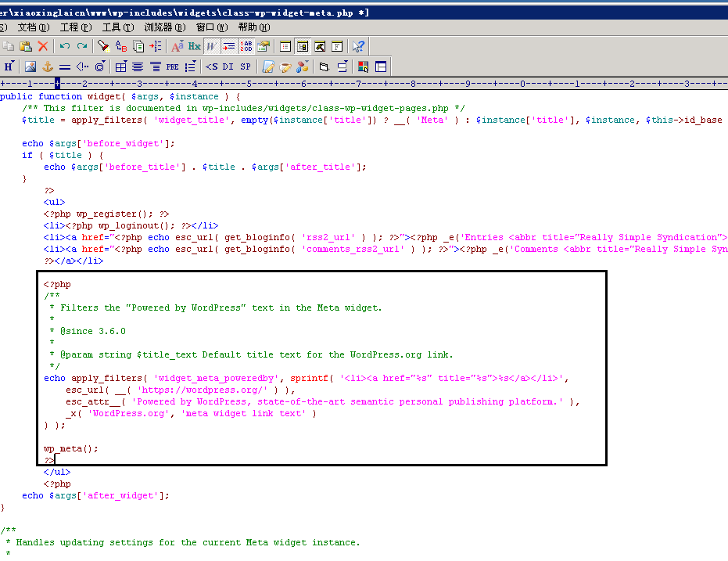Toggle Word Wrap (W) button
This screenshot has width=728, height=561.
click(x=211, y=46)
